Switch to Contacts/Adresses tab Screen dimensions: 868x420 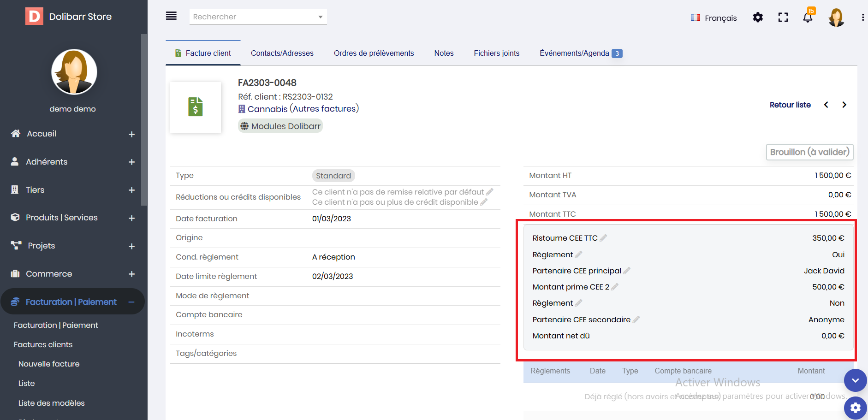[282, 53]
